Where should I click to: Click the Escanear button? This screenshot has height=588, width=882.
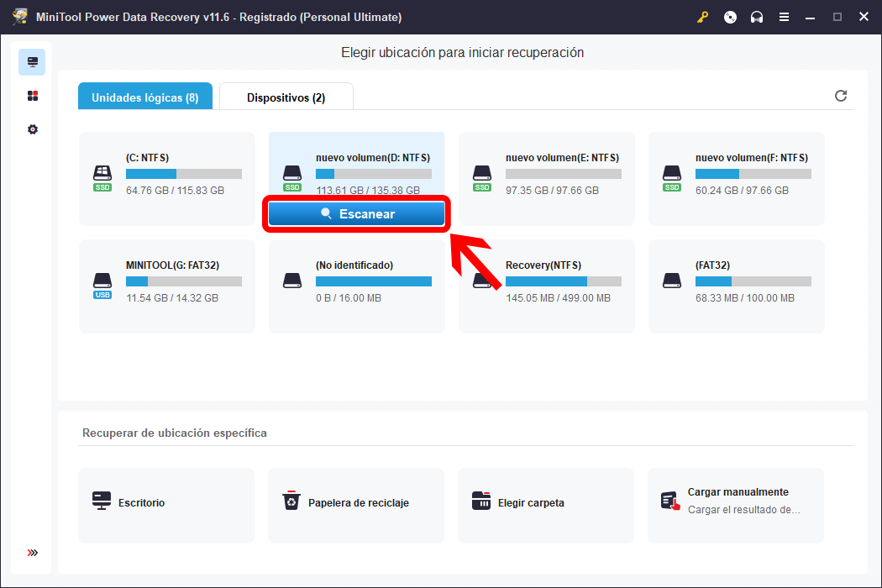coord(356,214)
